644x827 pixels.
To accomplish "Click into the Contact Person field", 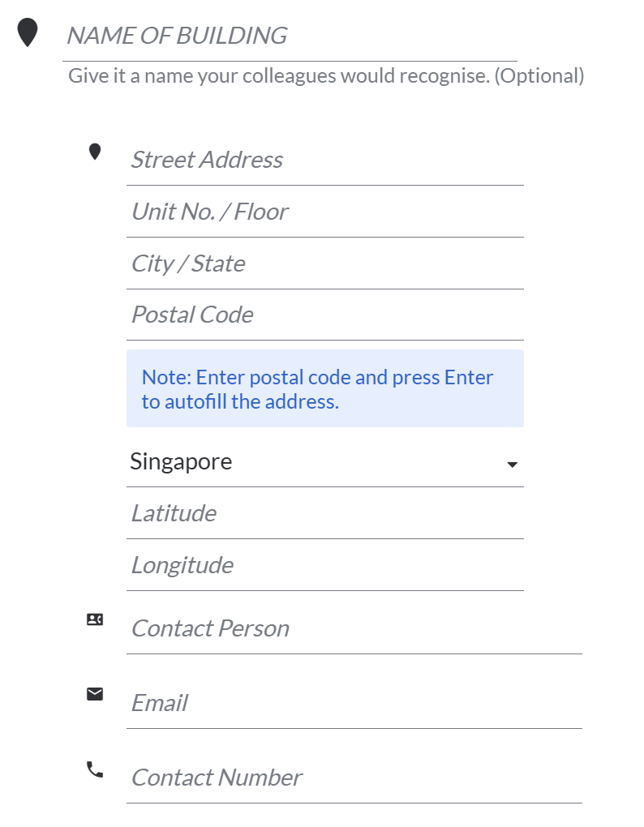I will click(354, 628).
